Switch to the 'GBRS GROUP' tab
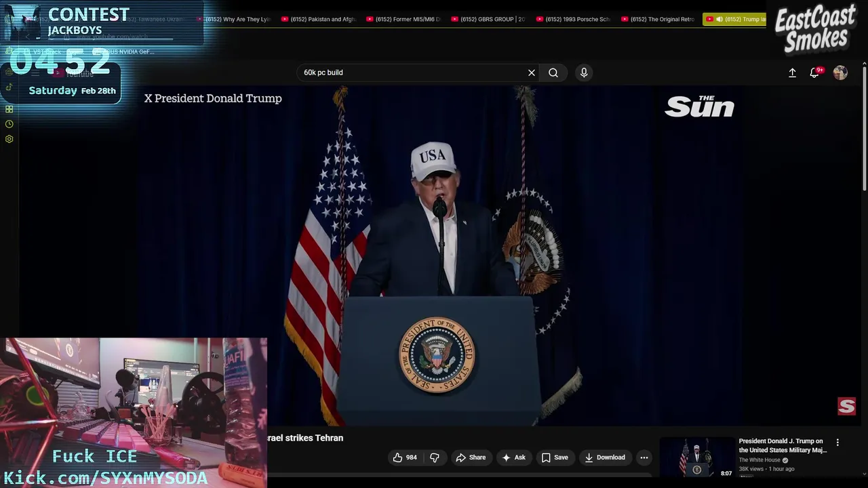 [488, 19]
